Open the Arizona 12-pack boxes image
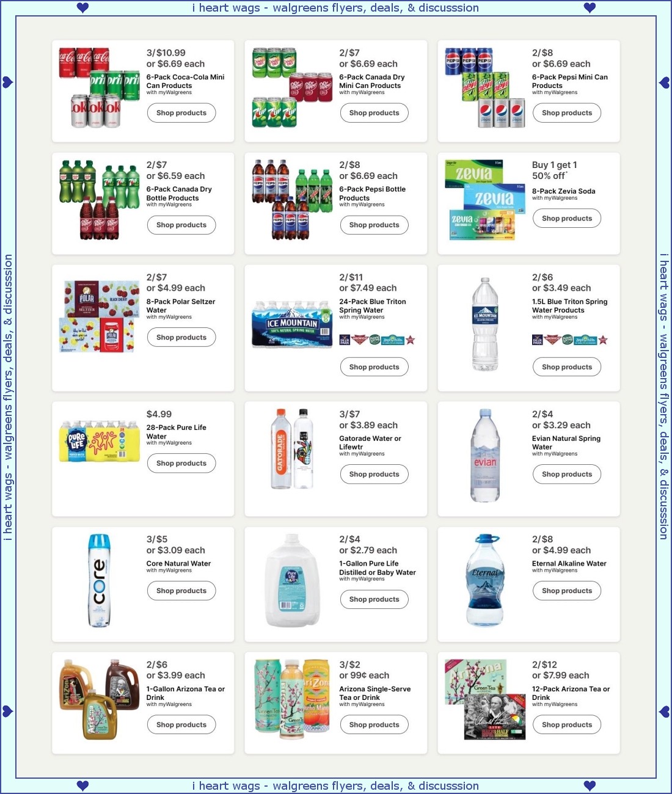 (x=485, y=699)
